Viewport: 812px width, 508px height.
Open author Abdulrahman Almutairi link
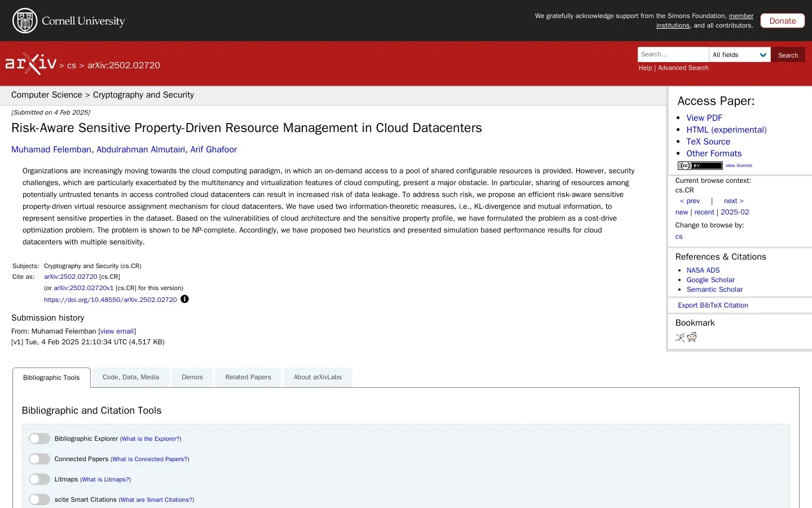pyautogui.click(x=140, y=150)
